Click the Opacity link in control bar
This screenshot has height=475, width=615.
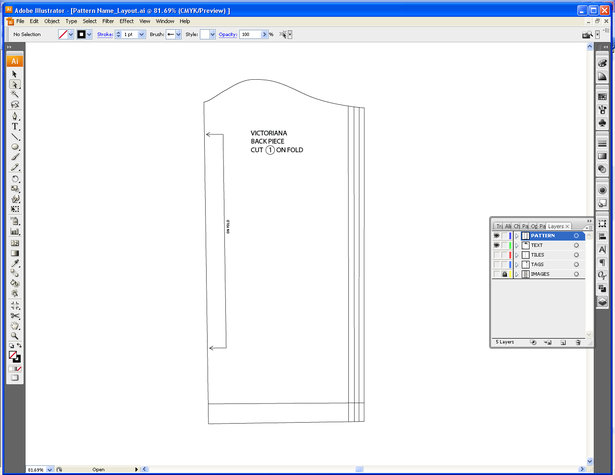227,35
